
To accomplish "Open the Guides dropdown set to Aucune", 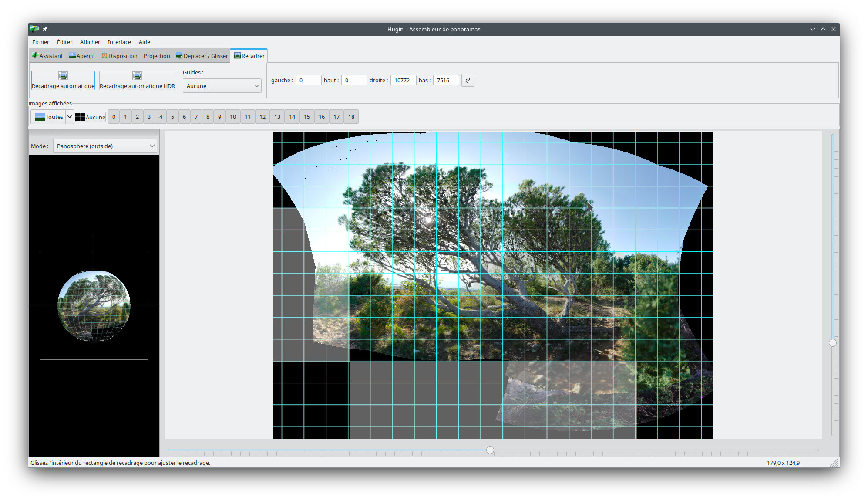I will coord(222,86).
